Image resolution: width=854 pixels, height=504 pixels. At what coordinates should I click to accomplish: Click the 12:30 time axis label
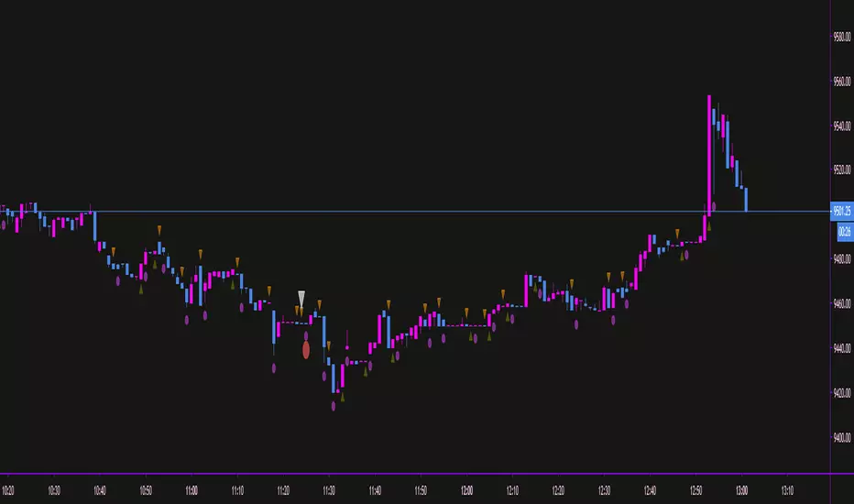click(x=604, y=490)
